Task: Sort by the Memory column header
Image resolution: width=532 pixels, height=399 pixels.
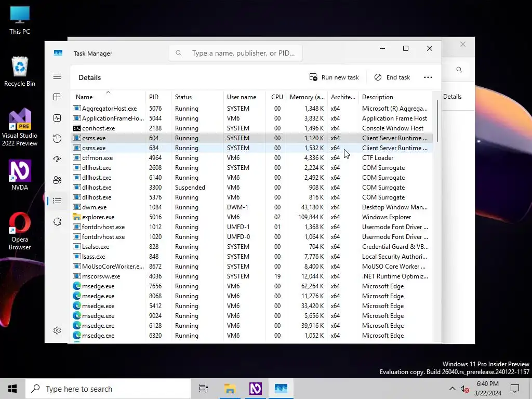Action: tap(307, 97)
